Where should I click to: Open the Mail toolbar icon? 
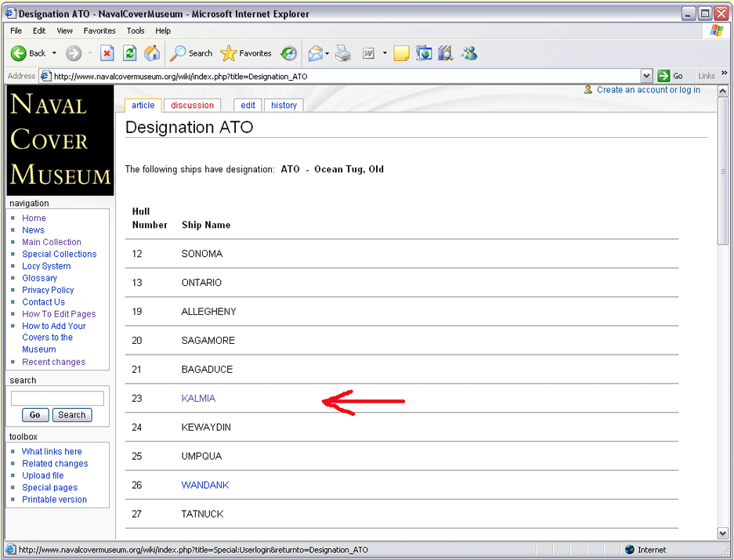[315, 53]
